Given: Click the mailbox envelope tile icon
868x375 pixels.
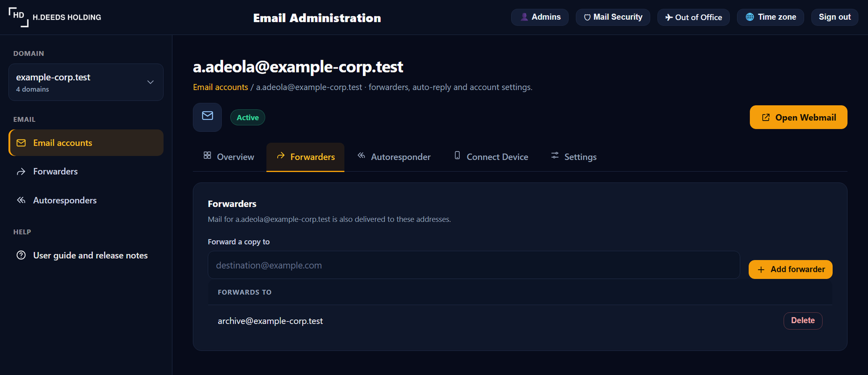Looking at the screenshot, I should pos(207,117).
